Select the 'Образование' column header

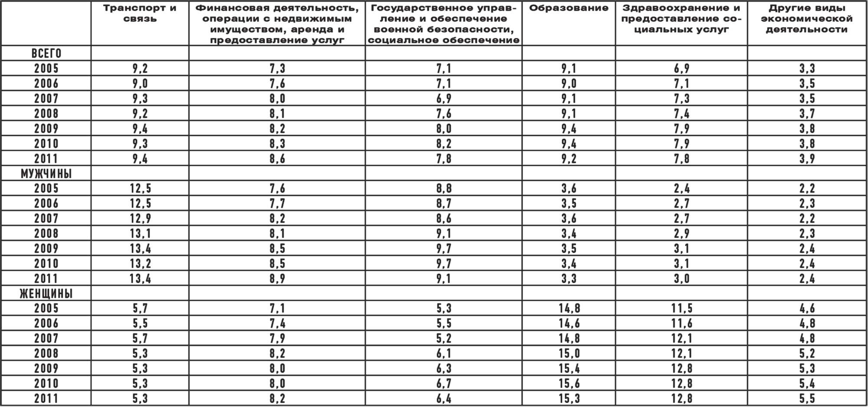(x=569, y=8)
